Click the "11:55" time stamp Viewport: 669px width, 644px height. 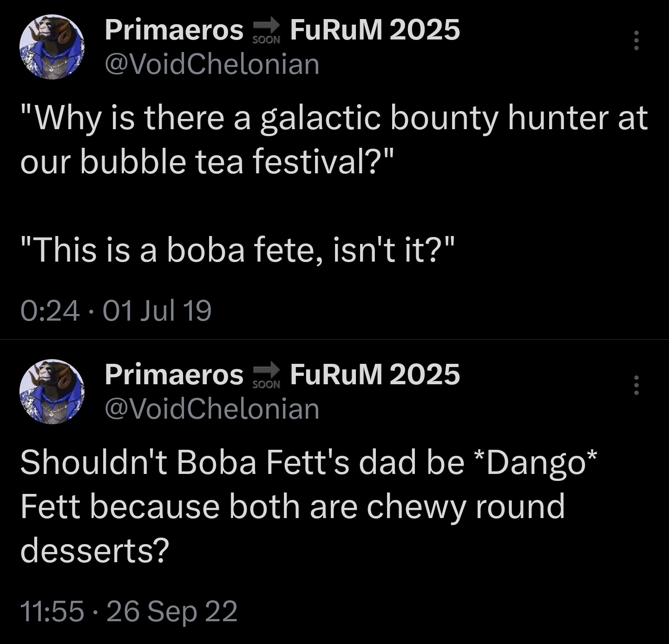tap(52, 611)
